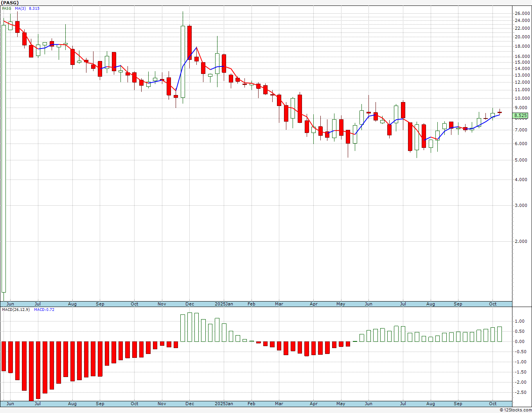Click the (PASG) ticker title

coord(10,3)
